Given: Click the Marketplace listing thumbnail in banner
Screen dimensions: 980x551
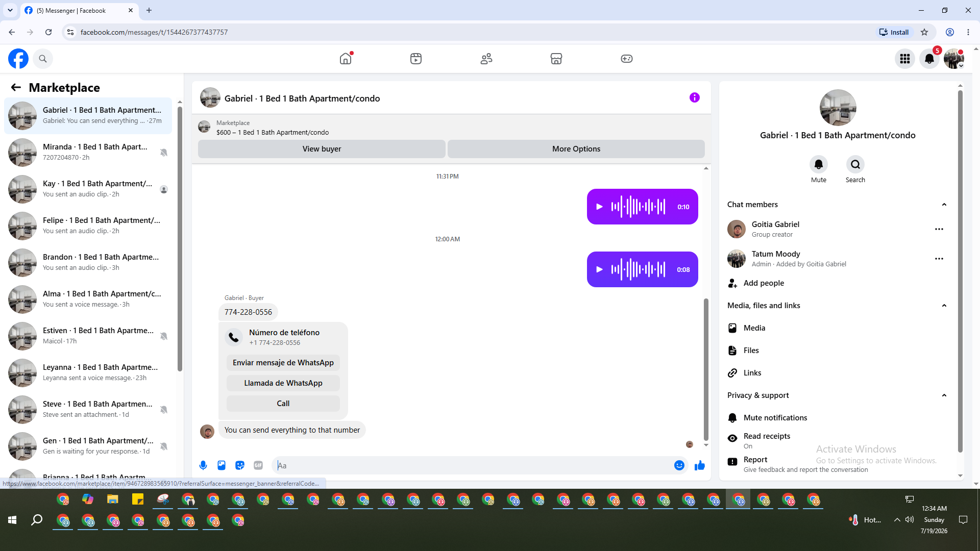Looking at the screenshot, I should tap(204, 127).
